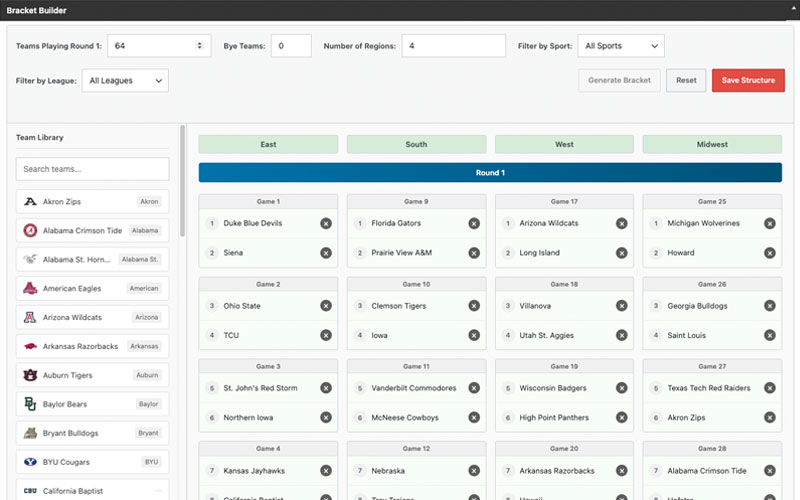Click the Reset button
Image resolution: width=800 pixels, height=500 pixels.
click(x=686, y=81)
